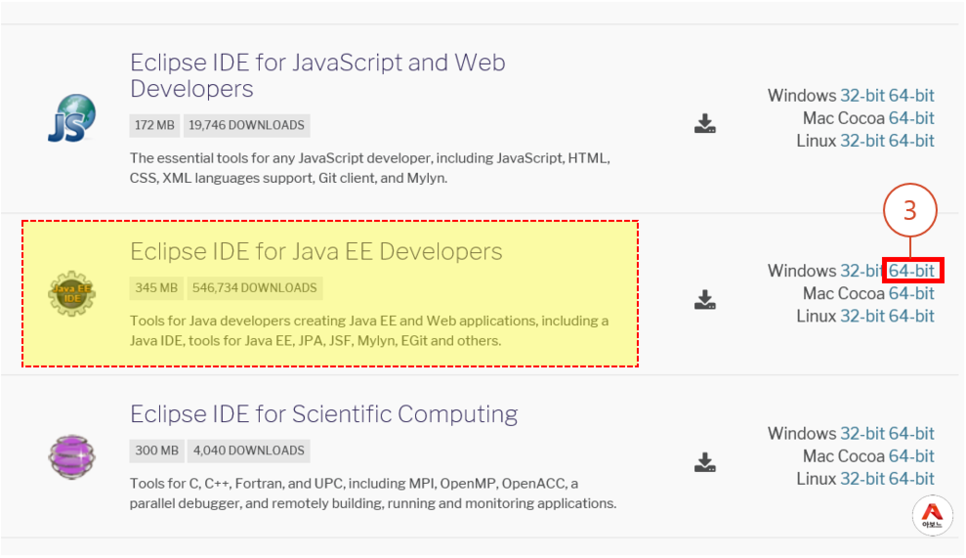The image size is (966, 558).
Task: Click the JavaScript essential tools description text
Action: click(370, 168)
